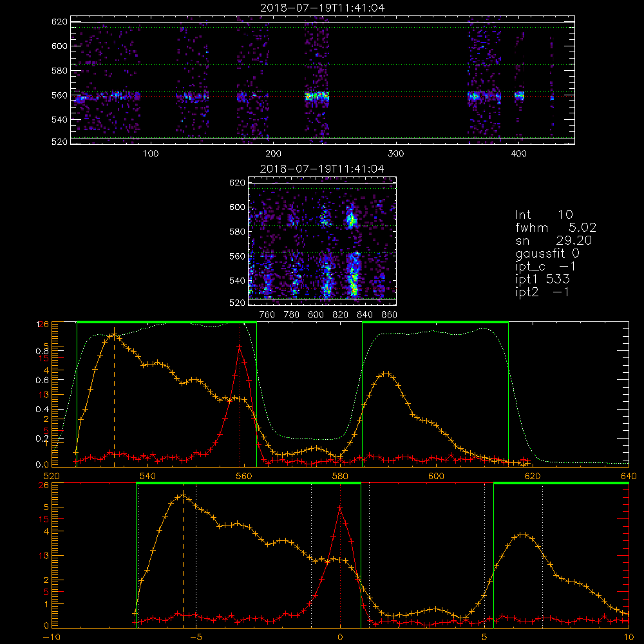Click the x-axis label '400' on wide spectrogram
This screenshot has height=644, width=644.
pos(518,154)
